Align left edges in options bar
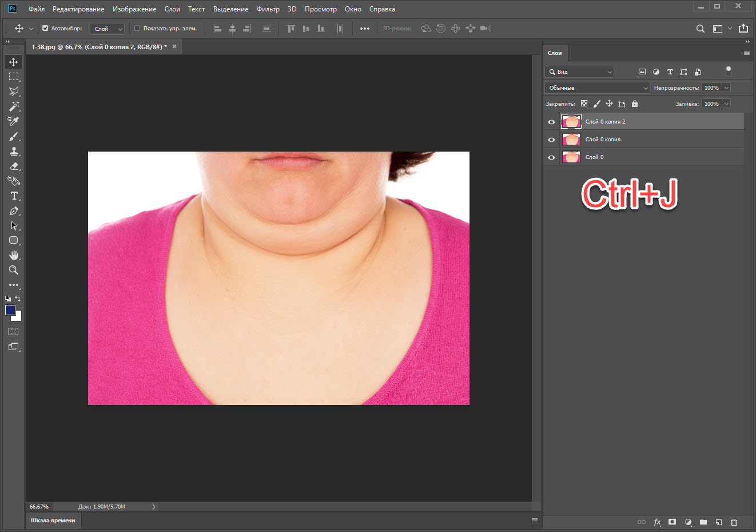 click(217, 29)
